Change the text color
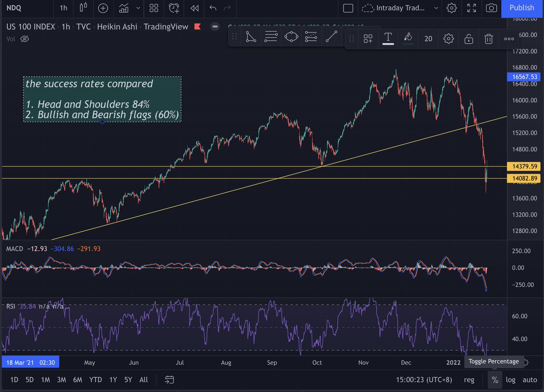Image resolution: width=544 pixels, height=392 pixels. [388, 39]
